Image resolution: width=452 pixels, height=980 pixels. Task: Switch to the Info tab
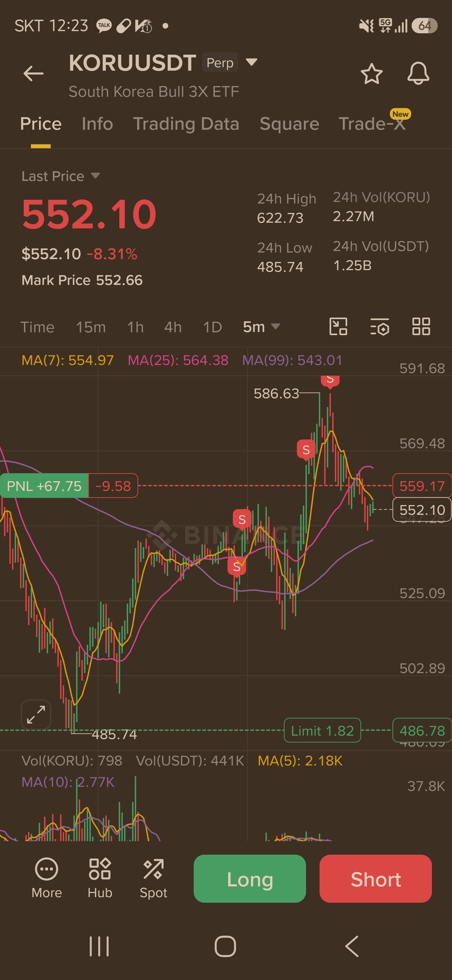tap(97, 124)
